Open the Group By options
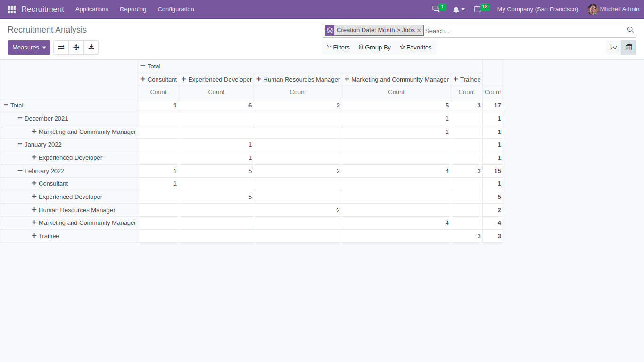 pos(374,47)
